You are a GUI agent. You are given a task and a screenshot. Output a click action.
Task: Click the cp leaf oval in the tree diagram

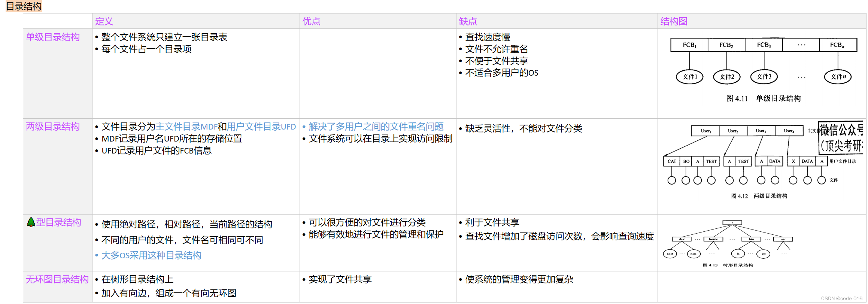pyautogui.click(x=764, y=254)
